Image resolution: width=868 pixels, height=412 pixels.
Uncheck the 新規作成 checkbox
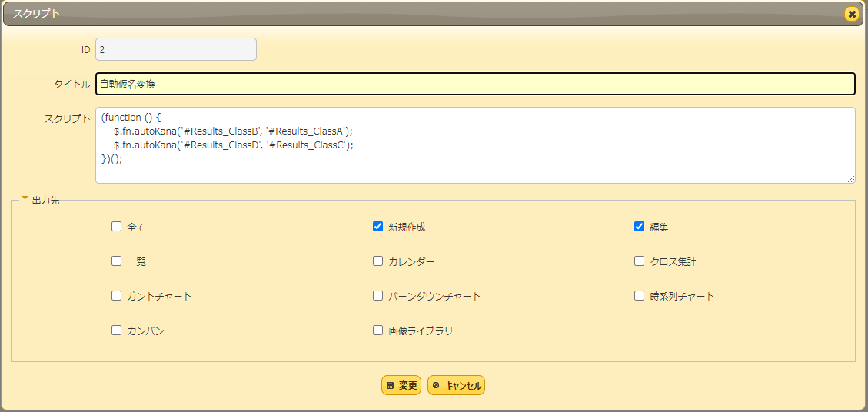378,227
